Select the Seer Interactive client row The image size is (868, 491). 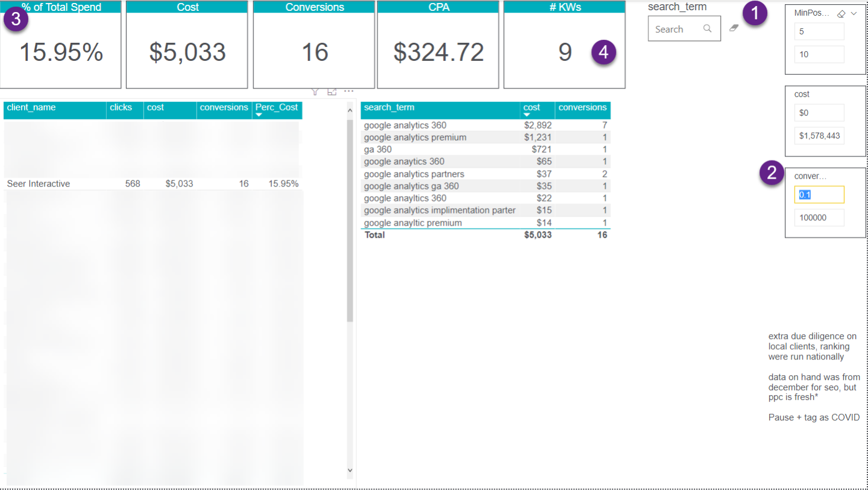tap(39, 184)
